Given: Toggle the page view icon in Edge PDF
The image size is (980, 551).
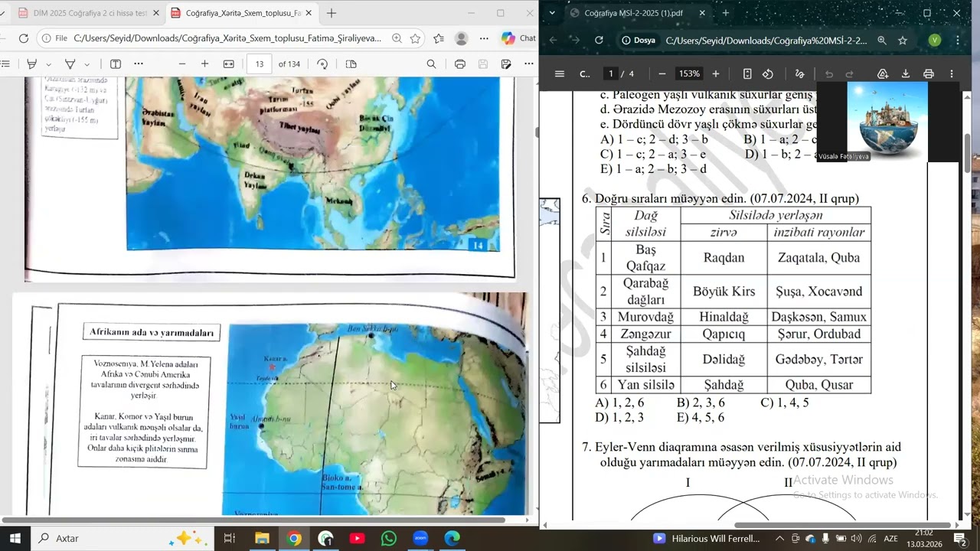Looking at the screenshot, I should point(351,64).
